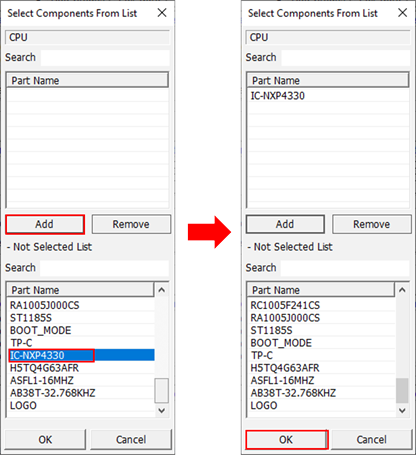Viewport: 416px width, 455px height.
Task: Click scroll-down arrow in right not-selected list
Action: click(402, 410)
